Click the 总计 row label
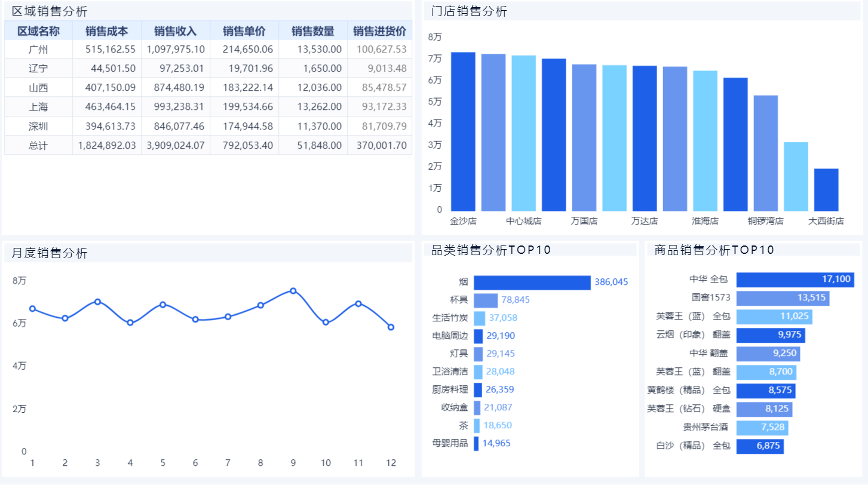This screenshot has height=485, width=868. [x=38, y=145]
